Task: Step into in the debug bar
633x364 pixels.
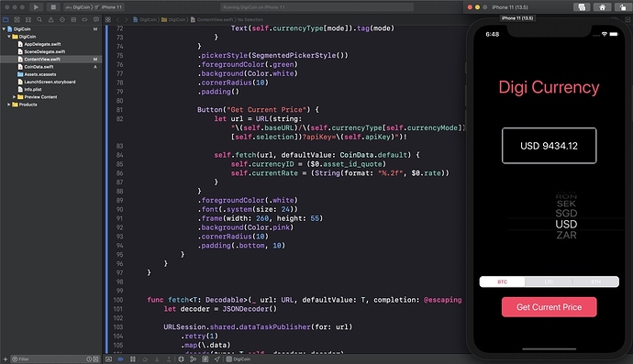Action: [x=157, y=358]
